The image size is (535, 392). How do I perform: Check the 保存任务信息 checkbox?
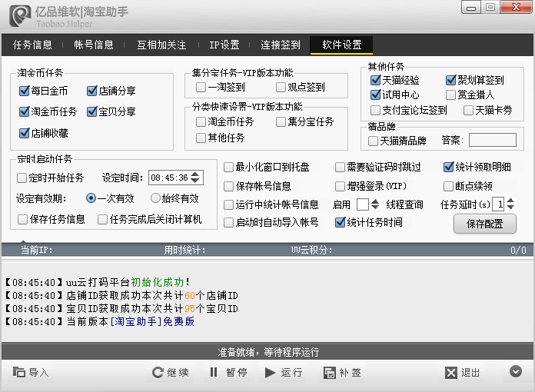tap(22, 219)
